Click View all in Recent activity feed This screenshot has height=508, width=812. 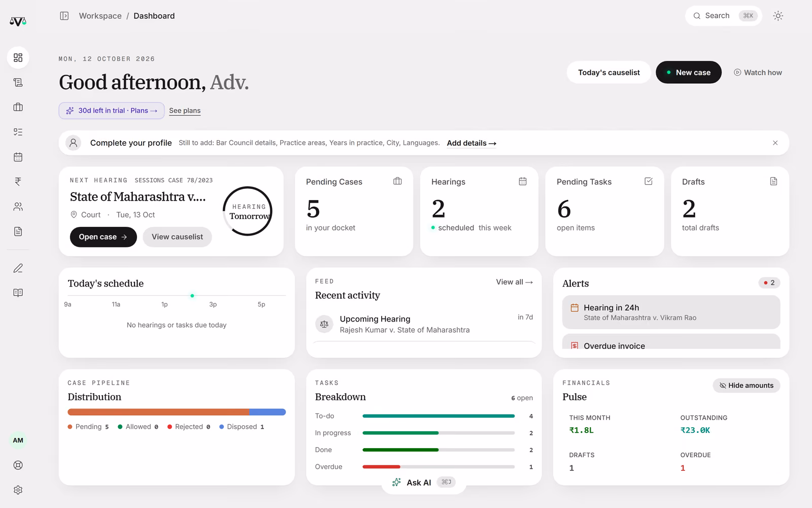[514, 282]
